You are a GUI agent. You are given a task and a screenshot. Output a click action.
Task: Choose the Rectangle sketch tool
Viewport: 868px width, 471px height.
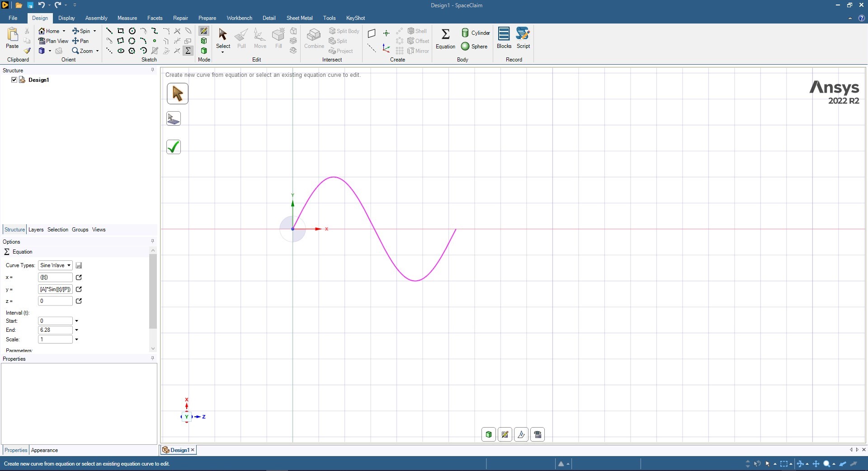(x=121, y=31)
